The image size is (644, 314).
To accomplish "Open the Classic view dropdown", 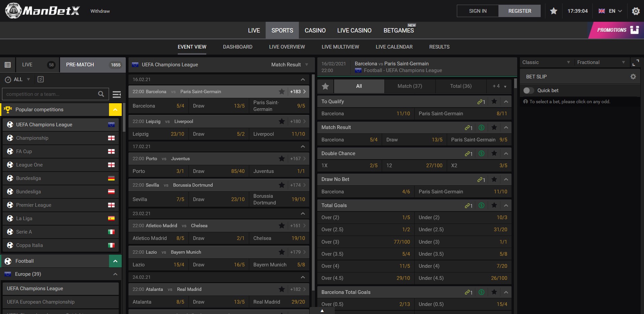I will [x=546, y=62].
